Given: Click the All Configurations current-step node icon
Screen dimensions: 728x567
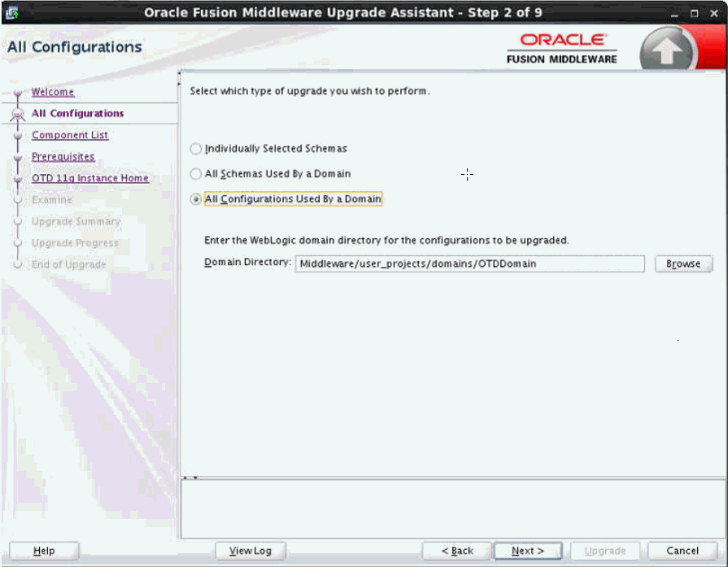Looking at the screenshot, I should click(18, 114).
